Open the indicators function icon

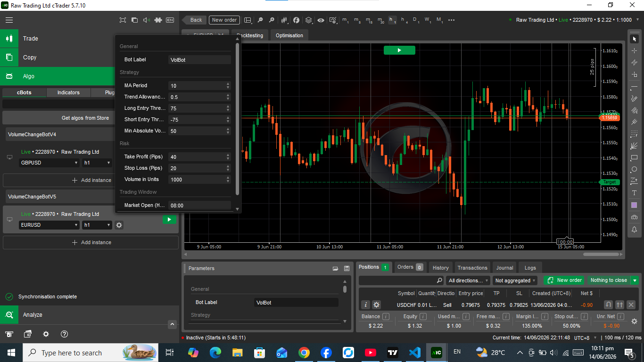(x=296, y=20)
